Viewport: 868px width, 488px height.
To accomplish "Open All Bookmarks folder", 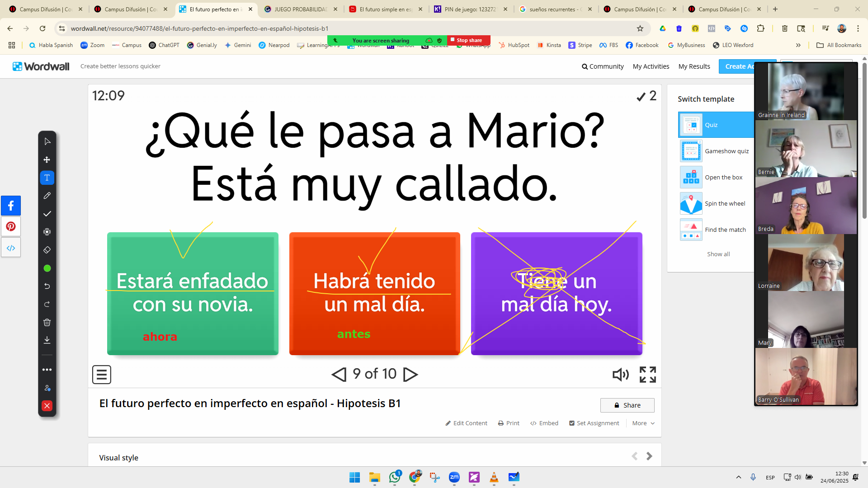I will [x=839, y=45].
